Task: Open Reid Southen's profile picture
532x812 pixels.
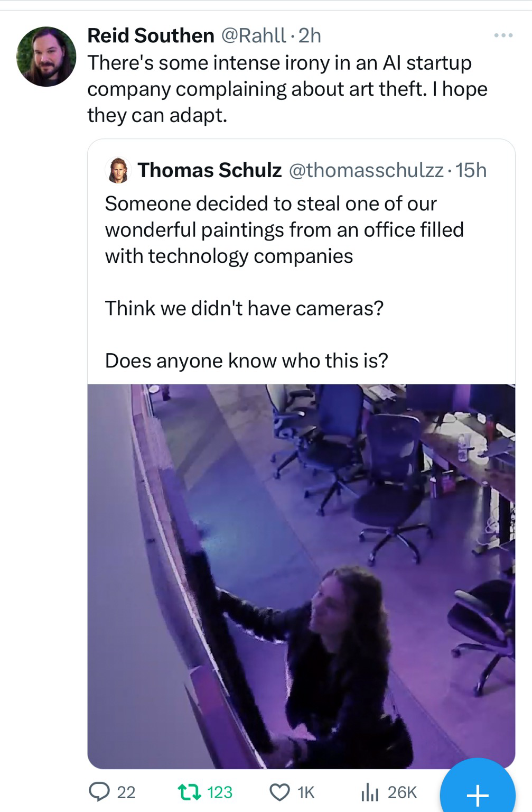Action: (46, 57)
